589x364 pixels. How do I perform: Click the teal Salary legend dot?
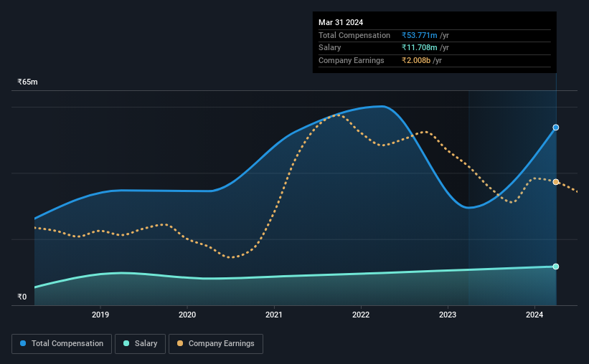126,343
